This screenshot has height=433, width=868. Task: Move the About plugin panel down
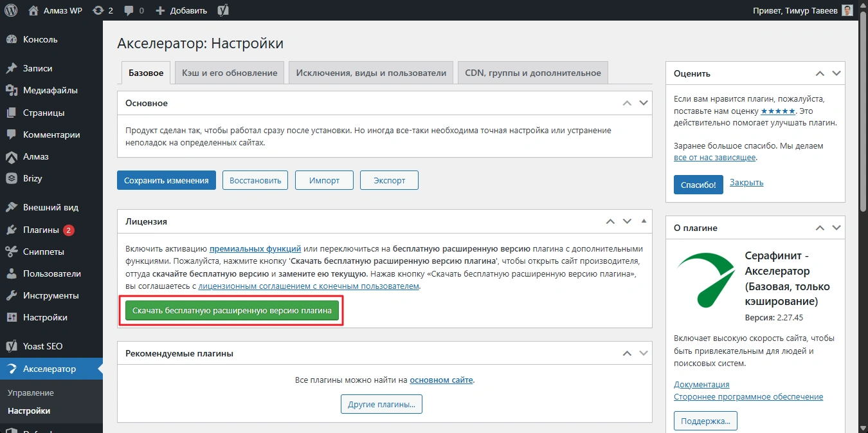[x=836, y=228]
